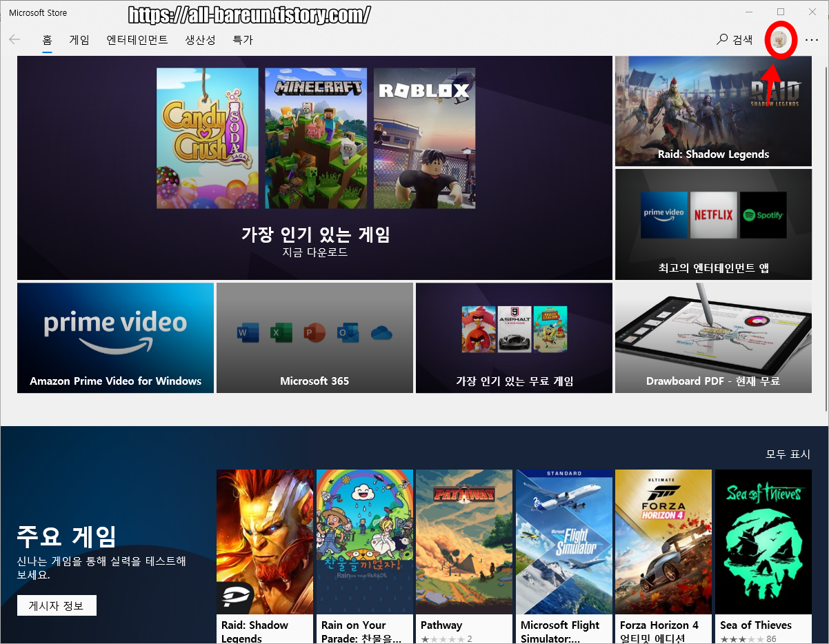Open the Raid: Shadow Legends promo tile
Viewport: 829px width, 644px height.
pyautogui.click(x=713, y=111)
